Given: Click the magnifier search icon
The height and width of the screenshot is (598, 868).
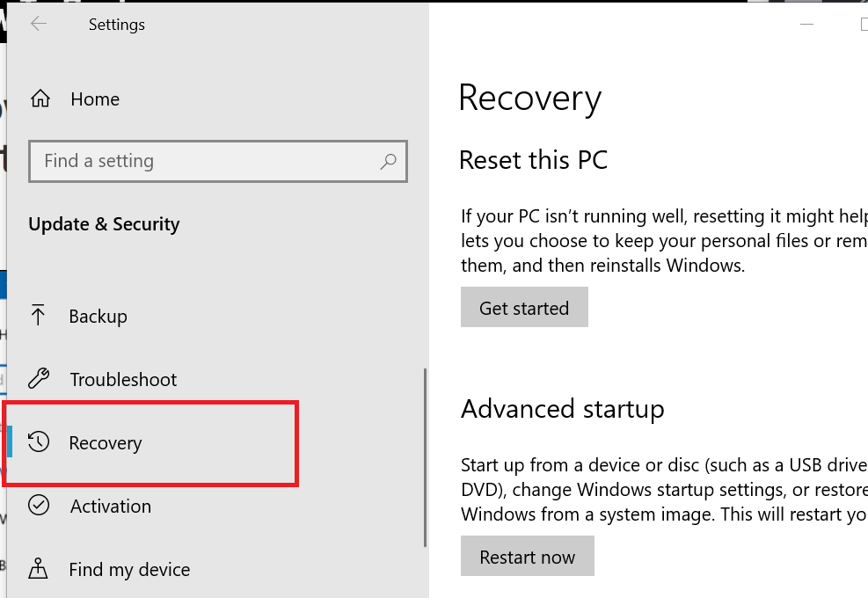Looking at the screenshot, I should click(x=388, y=161).
